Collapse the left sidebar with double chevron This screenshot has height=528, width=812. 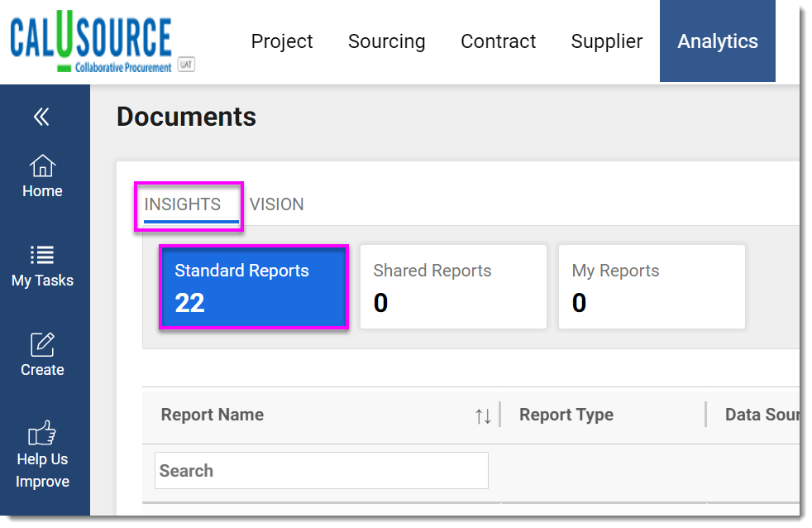(x=41, y=118)
